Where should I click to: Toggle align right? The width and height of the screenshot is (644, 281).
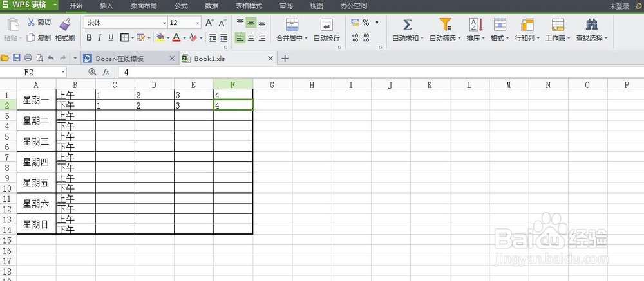pos(262,38)
